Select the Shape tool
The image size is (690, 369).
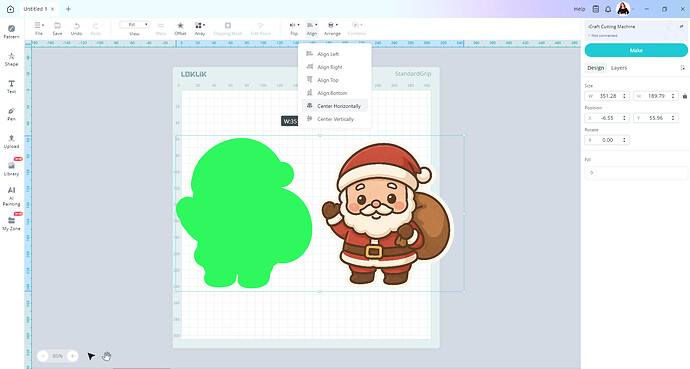point(11,59)
